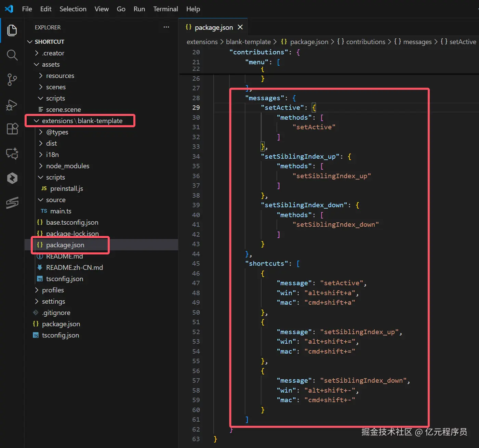Click the EXPLORER panel title

coord(48,27)
